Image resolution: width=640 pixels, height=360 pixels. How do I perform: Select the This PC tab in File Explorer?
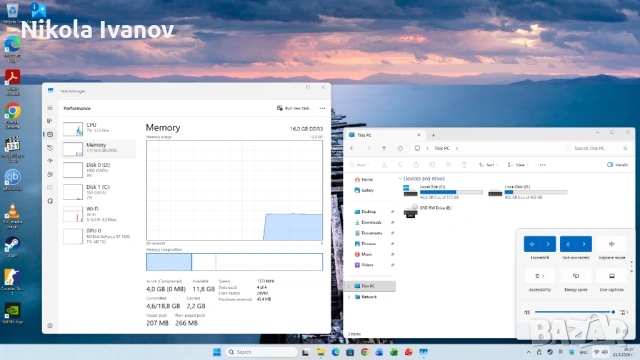pos(384,135)
